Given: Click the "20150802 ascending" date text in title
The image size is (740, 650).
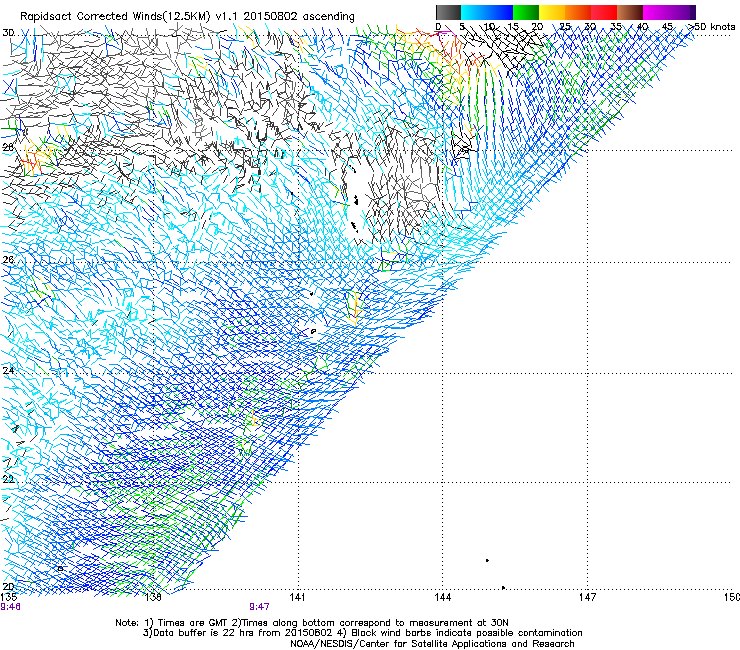Looking at the screenshot, I should (299, 16).
